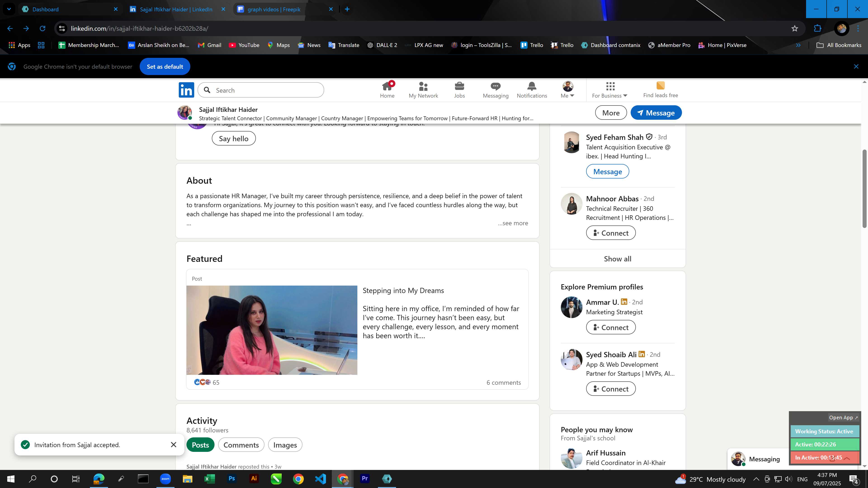Screen dimensions: 868x488
Task: Open Chrome profile avatar
Action: (x=841, y=29)
